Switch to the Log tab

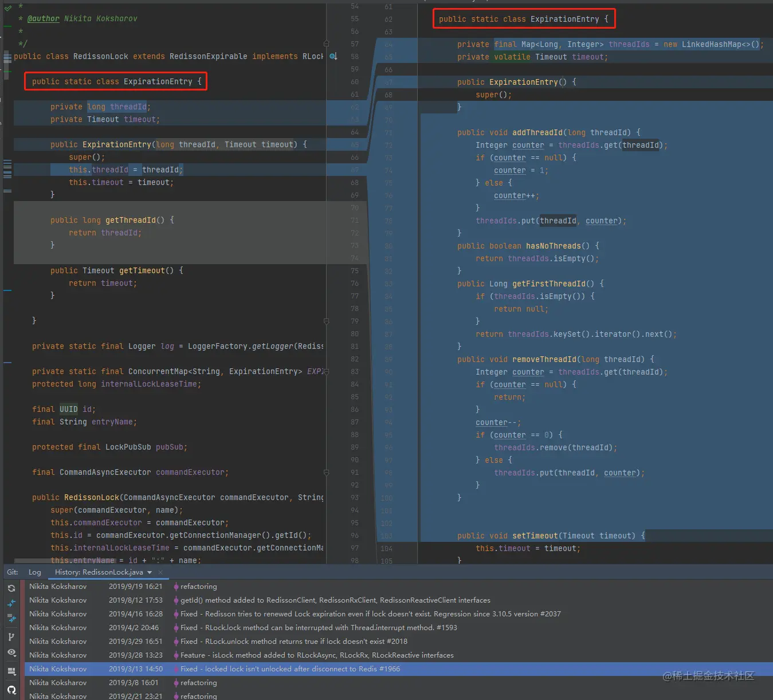35,572
